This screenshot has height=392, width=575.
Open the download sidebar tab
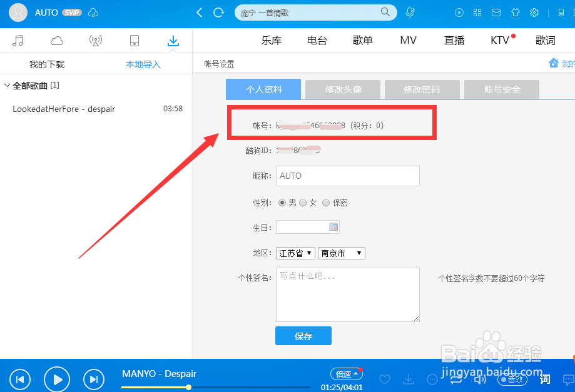pyautogui.click(x=173, y=41)
